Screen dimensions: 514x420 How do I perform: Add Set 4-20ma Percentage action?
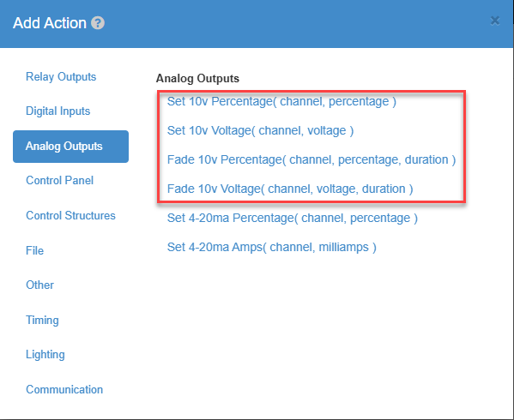293,218
